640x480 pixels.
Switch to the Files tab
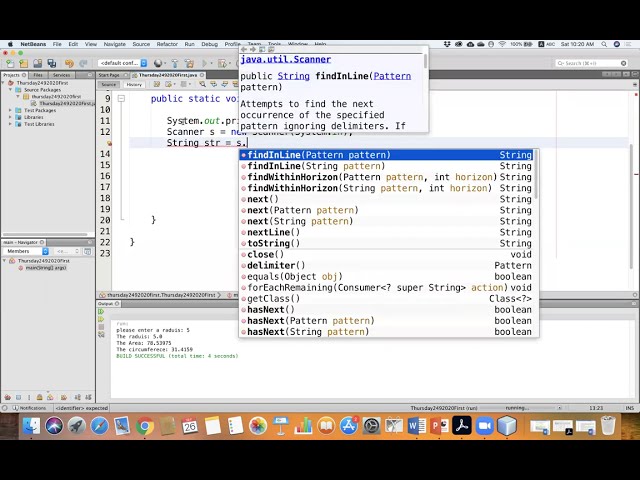pos(38,75)
